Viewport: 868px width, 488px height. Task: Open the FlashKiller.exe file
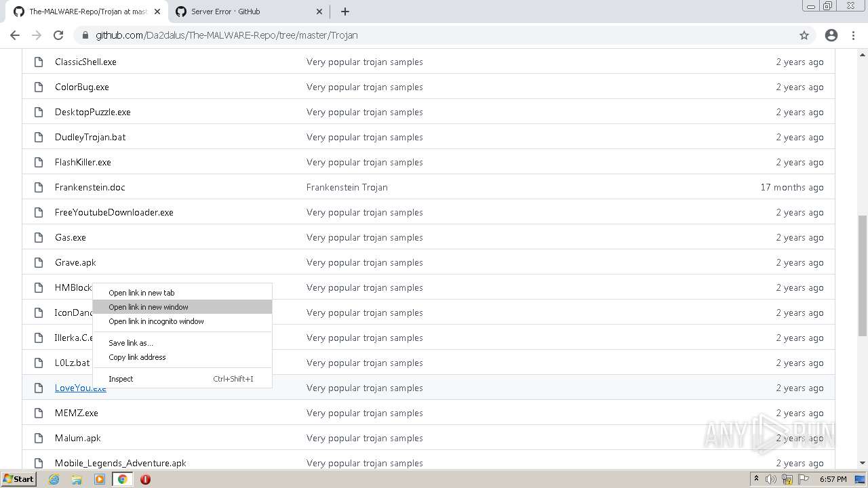[x=83, y=162]
